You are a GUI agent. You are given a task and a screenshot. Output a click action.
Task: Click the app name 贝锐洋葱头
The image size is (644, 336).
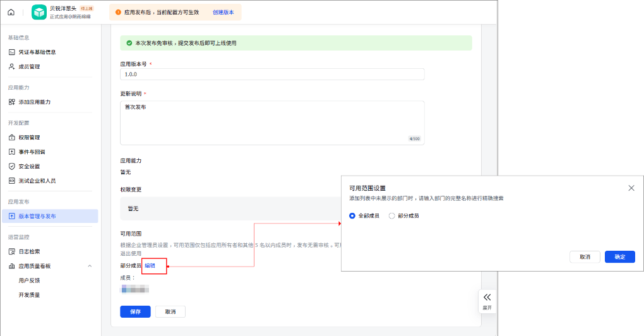point(63,9)
